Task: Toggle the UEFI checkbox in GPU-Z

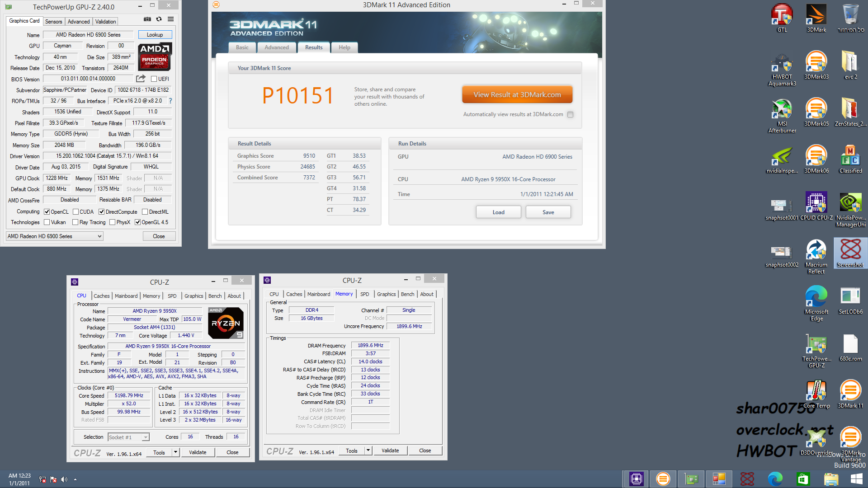Action: [154, 79]
